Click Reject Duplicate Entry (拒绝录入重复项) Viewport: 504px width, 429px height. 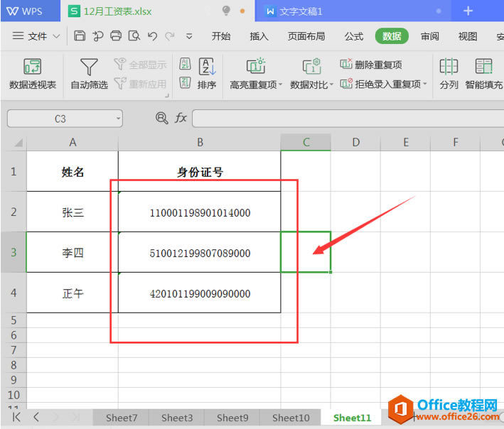[x=380, y=84]
